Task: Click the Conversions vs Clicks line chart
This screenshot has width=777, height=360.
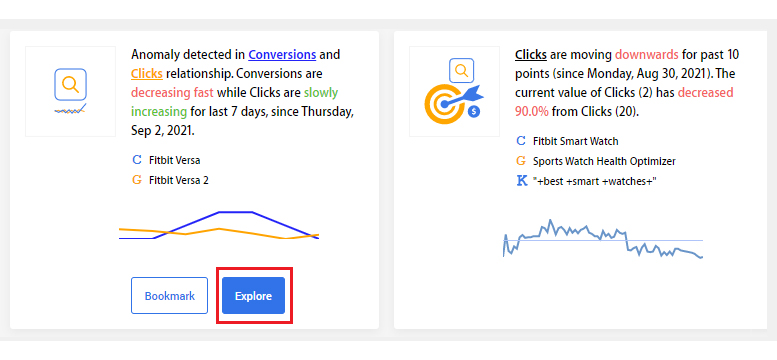Action: [x=219, y=226]
